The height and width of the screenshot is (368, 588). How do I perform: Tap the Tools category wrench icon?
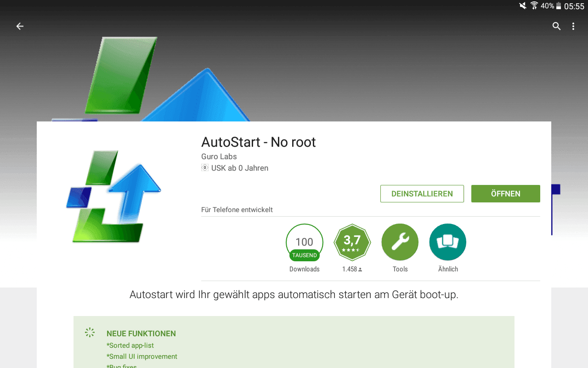[400, 242]
